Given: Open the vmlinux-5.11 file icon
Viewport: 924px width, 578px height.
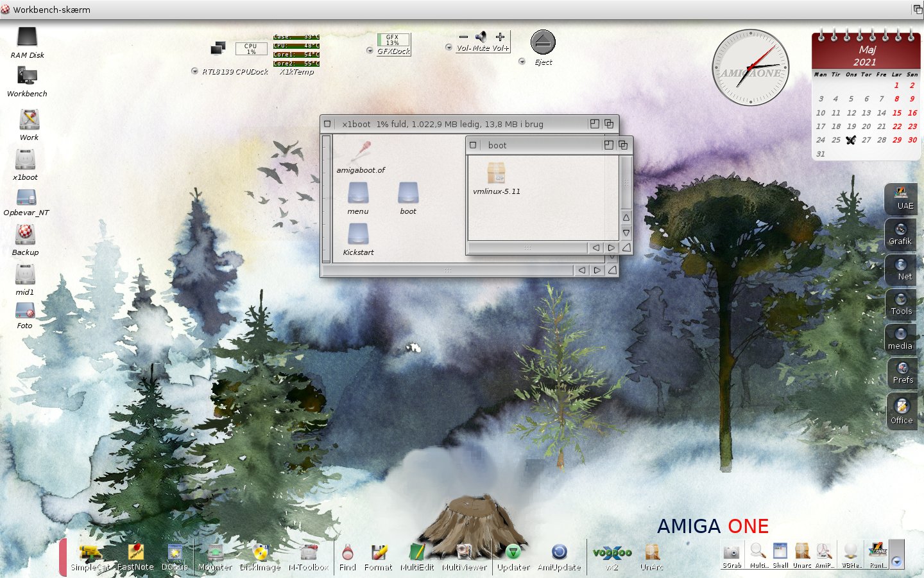Looking at the screenshot, I should click(x=495, y=173).
